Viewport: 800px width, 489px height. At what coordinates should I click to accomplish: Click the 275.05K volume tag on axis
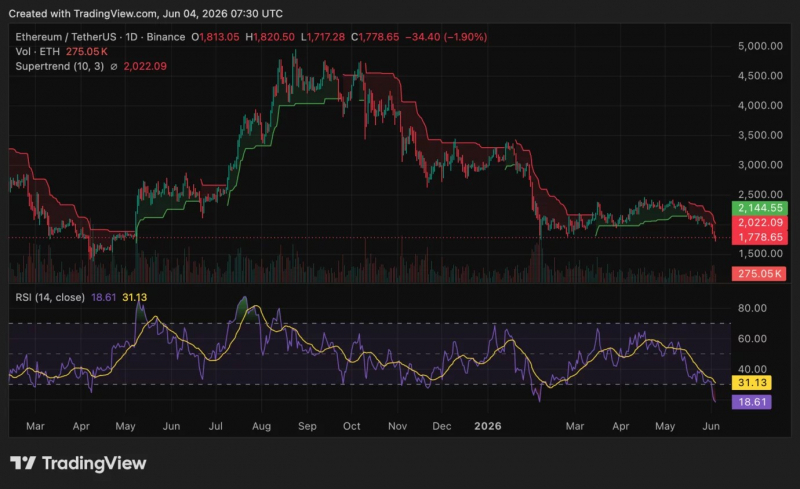pos(759,274)
